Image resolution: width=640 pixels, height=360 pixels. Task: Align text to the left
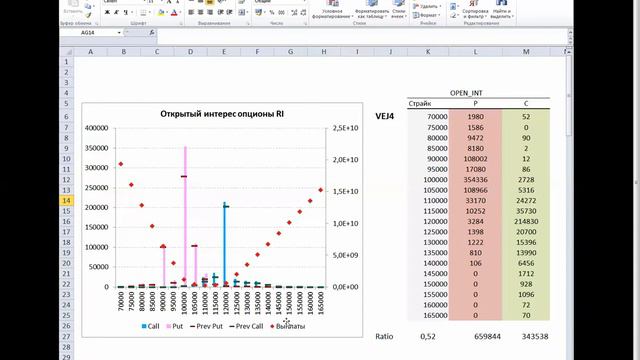(x=191, y=13)
